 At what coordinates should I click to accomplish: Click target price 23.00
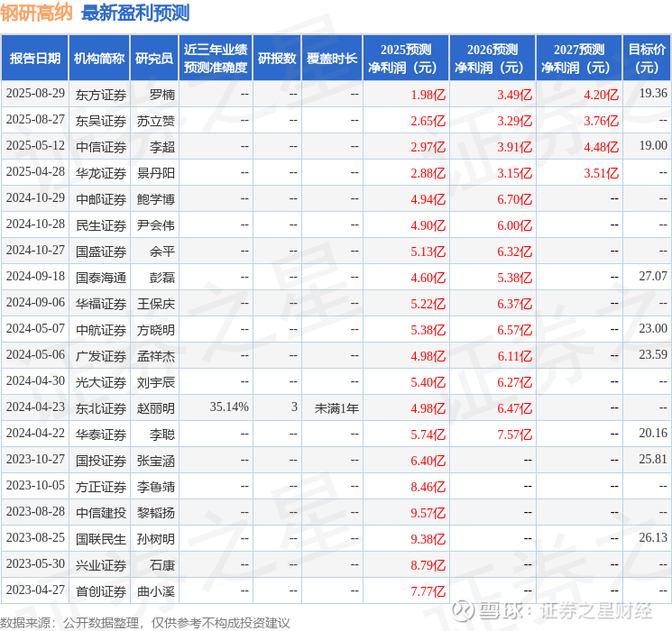653,328
